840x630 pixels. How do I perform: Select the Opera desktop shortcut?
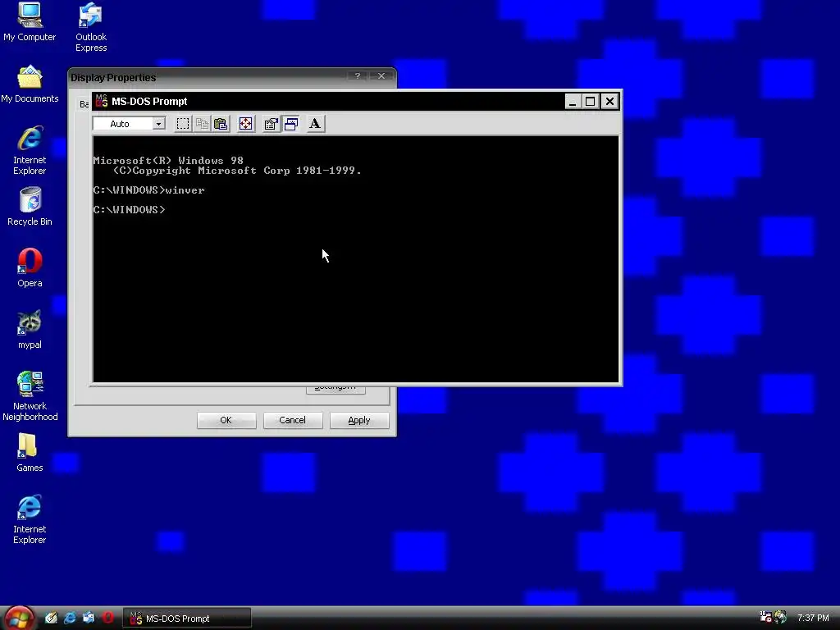(30, 268)
